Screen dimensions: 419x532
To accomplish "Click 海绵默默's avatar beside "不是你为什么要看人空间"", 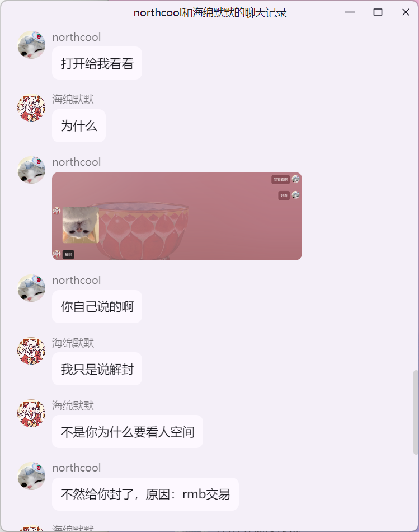I will pos(31,413).
